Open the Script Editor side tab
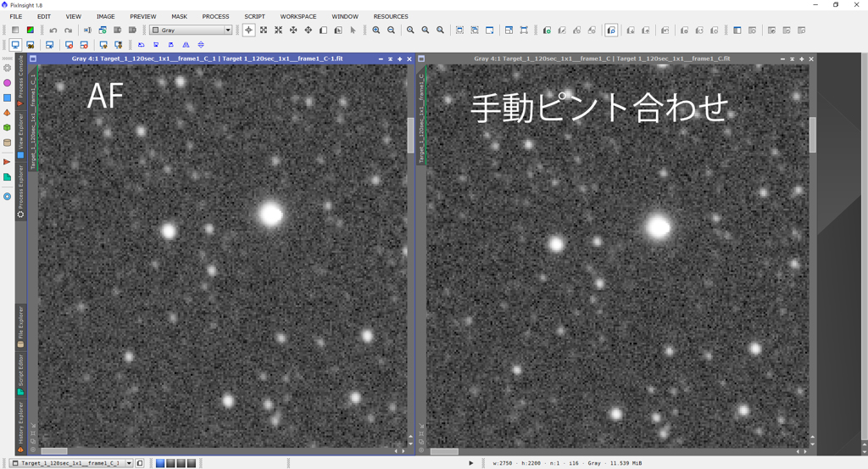This screenshot has width=868, height=469. point(20,374)
